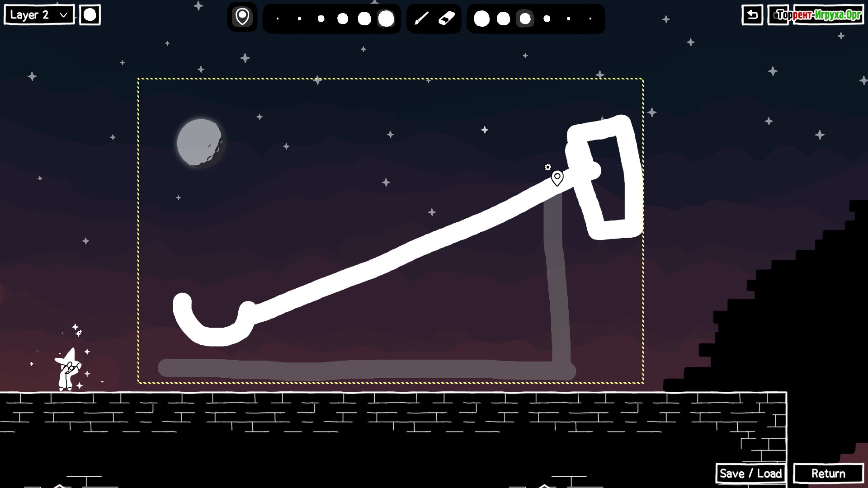Select the second largest eraser size circle
The image size is (868, 488).
(503, 19)
